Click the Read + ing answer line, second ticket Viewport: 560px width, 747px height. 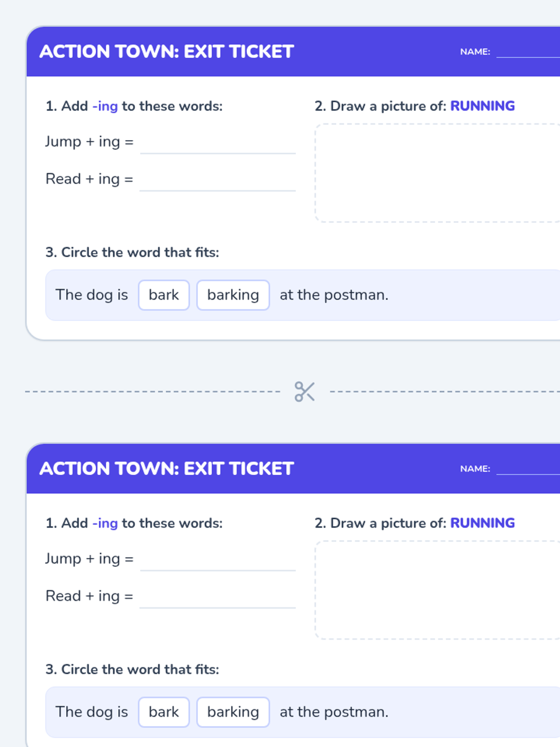pos(217,600)
